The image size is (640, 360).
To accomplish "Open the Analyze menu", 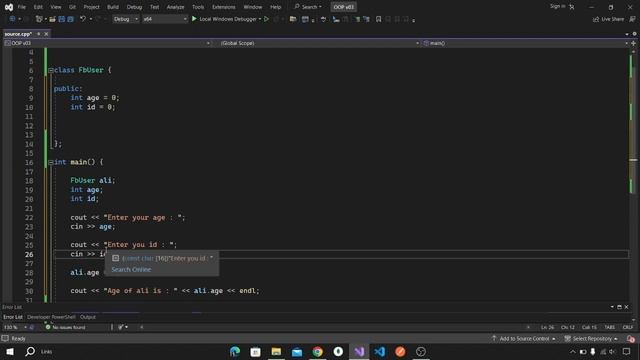I will click(x=175, y=7).
